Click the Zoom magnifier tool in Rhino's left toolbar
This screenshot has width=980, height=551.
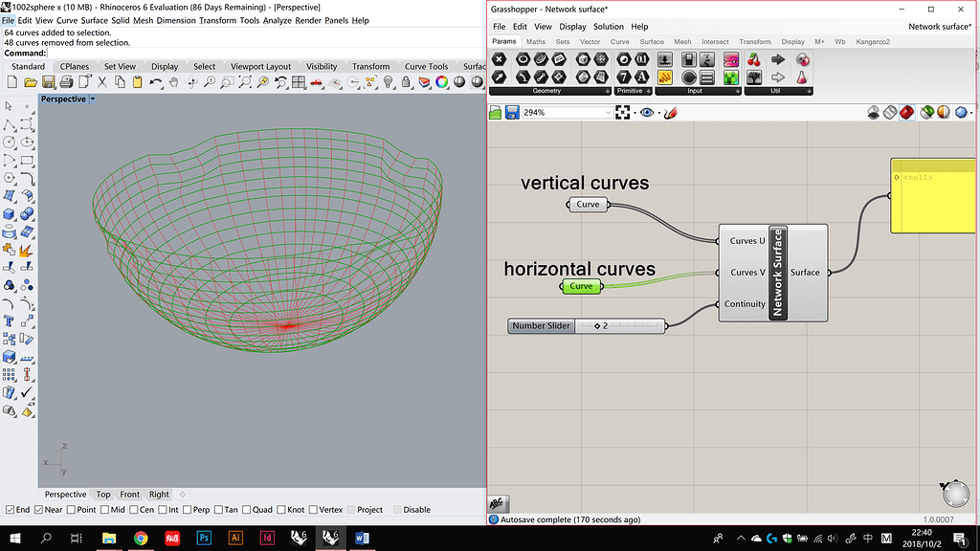click(210, 82)
